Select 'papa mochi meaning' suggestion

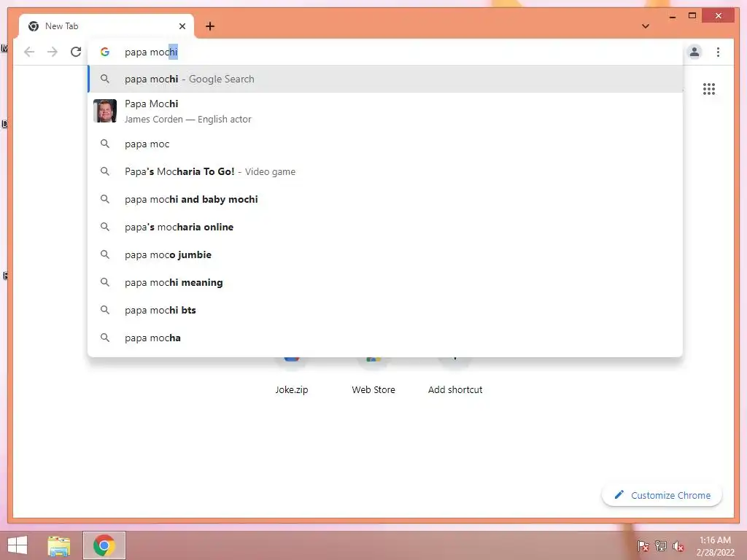(385, 282)
